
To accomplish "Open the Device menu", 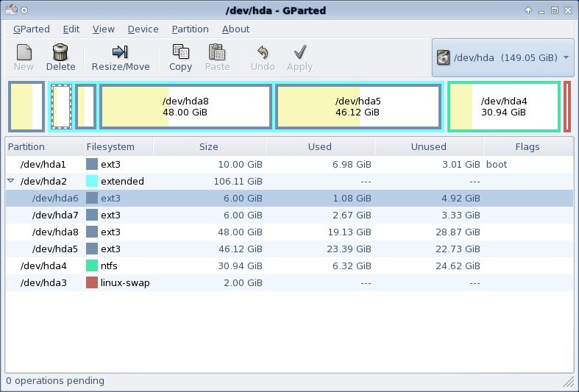I will tap(143, 29).
